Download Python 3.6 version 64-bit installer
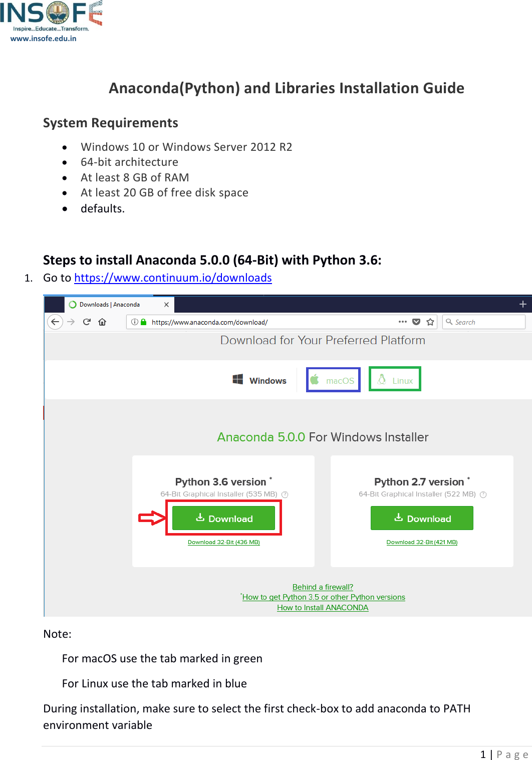 pos(223,518)
